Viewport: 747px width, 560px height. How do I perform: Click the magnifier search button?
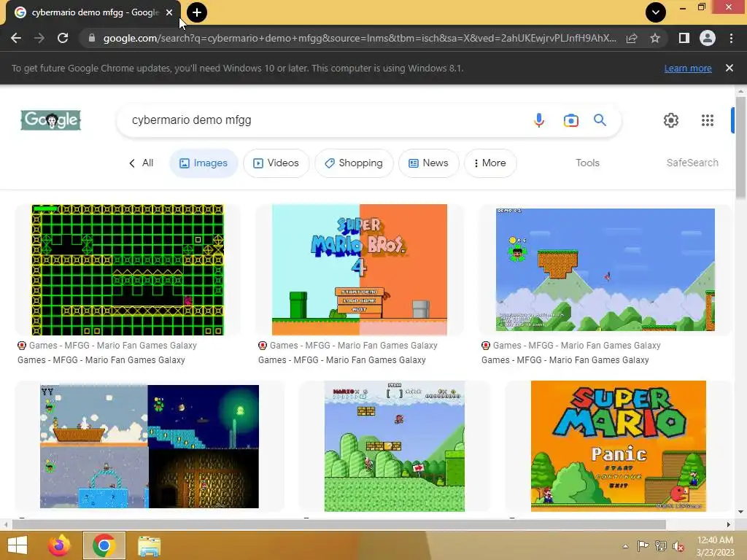[600, 120]
